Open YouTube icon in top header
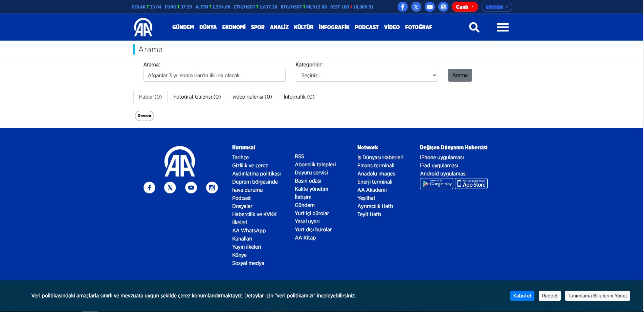 [429, 7]
